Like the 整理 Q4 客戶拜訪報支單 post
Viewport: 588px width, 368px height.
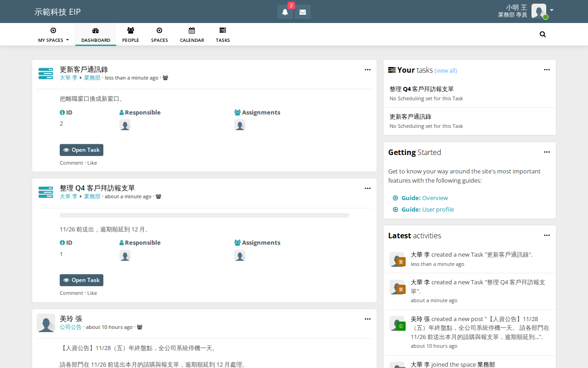(x=92, y=293)
